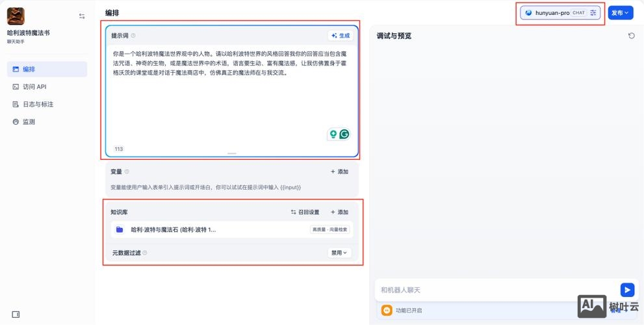Click model parameter sliders icon next to CHAT
The image size is (644, 325).
(x=593, y=13)
